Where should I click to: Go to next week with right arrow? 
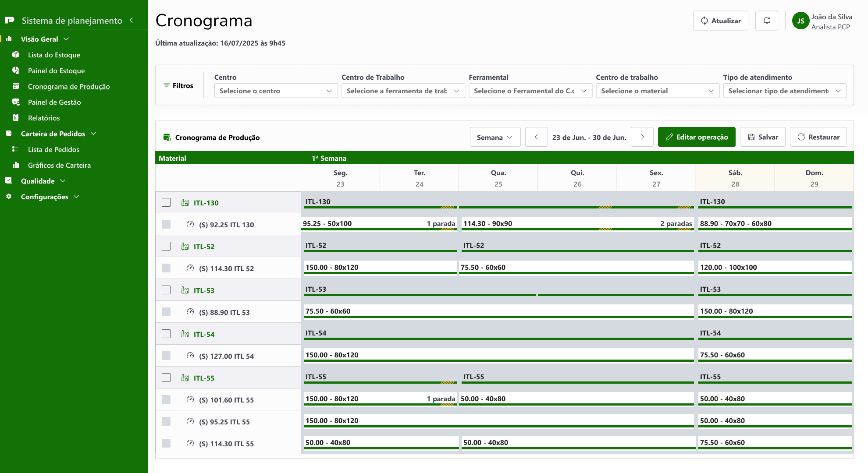642,137
